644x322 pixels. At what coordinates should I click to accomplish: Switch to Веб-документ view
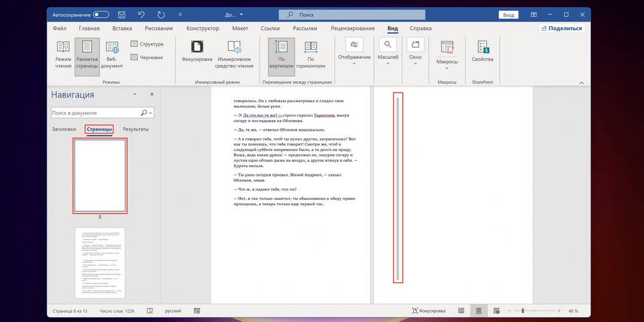[111, 54]
